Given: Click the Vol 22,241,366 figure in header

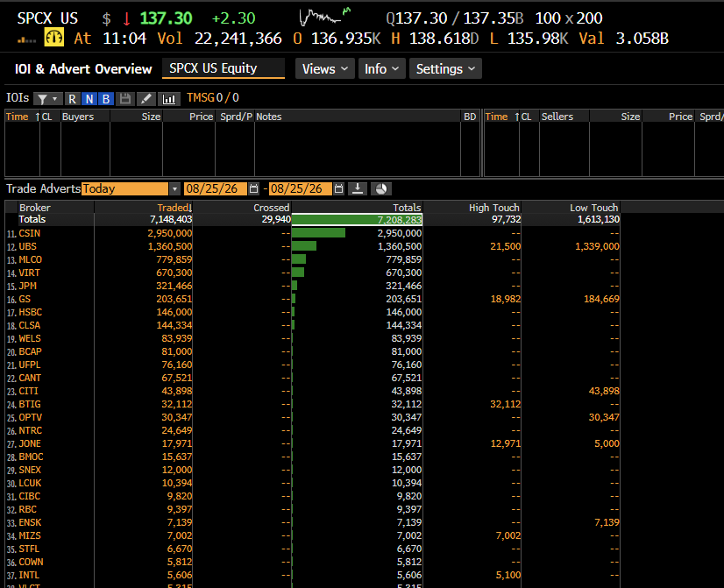Looking at the screenshot, I should coord(238,39).
